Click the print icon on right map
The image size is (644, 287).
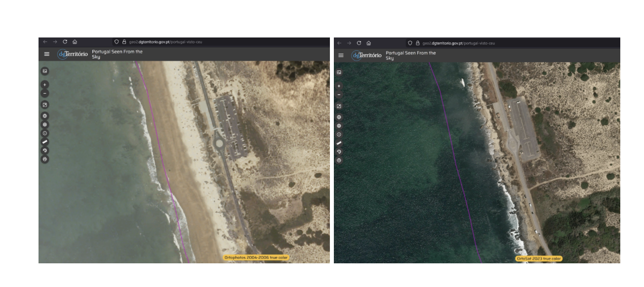click(x=339, y=160)
